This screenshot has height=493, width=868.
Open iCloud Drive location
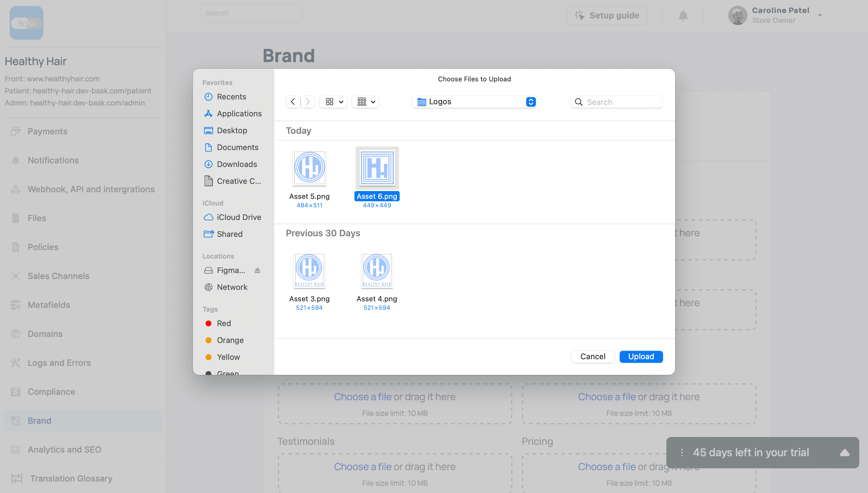click(x=238, y=216)
